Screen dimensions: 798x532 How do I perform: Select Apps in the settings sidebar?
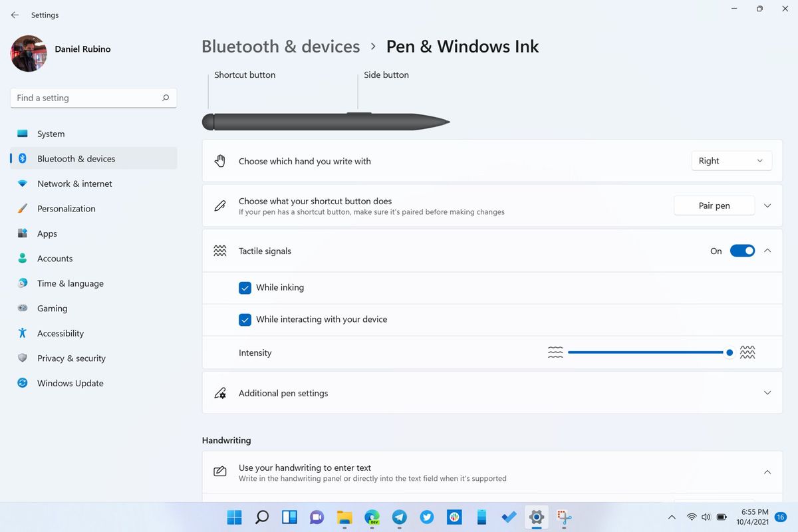click(x=47, y=233)
